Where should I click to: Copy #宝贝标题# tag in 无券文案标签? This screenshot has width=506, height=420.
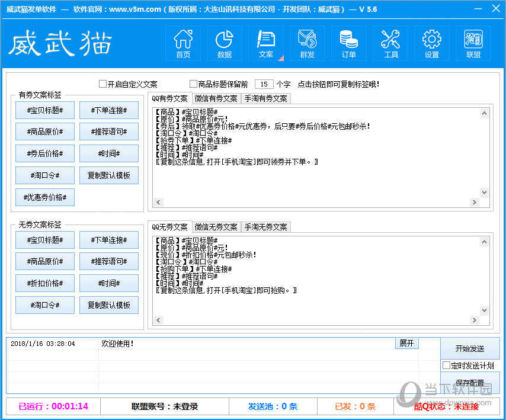coord(45,240)
